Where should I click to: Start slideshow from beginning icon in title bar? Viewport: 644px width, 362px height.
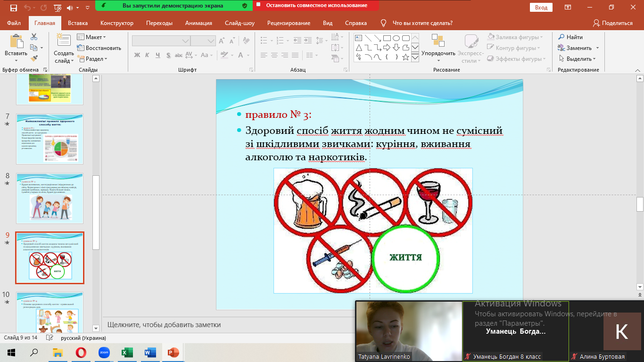click(58, 8)
